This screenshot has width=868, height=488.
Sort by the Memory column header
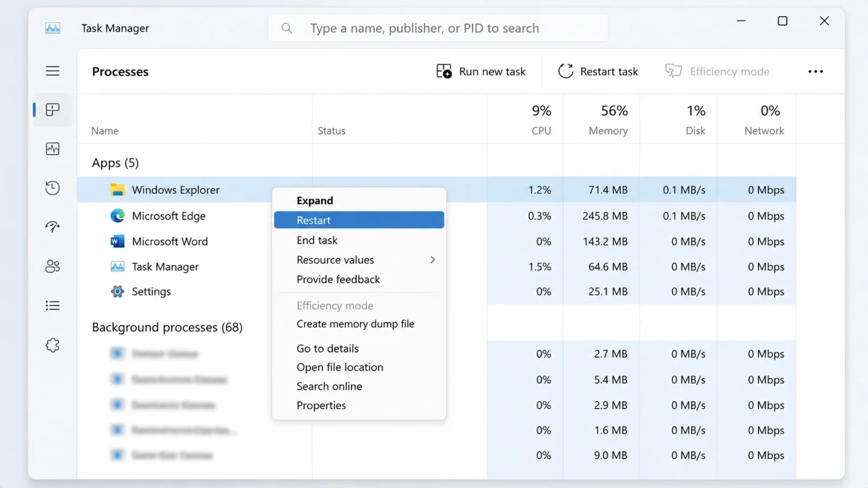coord(608,131)
